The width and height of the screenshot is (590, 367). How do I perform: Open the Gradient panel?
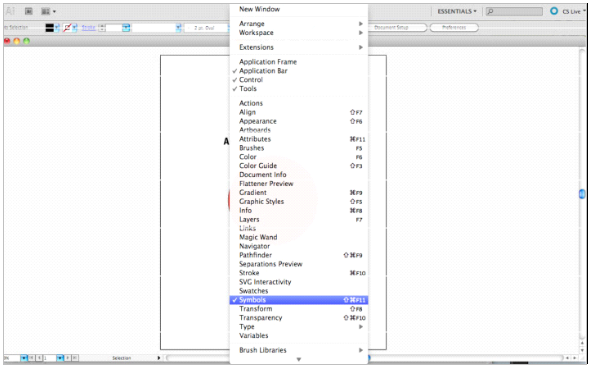[299, 192]
